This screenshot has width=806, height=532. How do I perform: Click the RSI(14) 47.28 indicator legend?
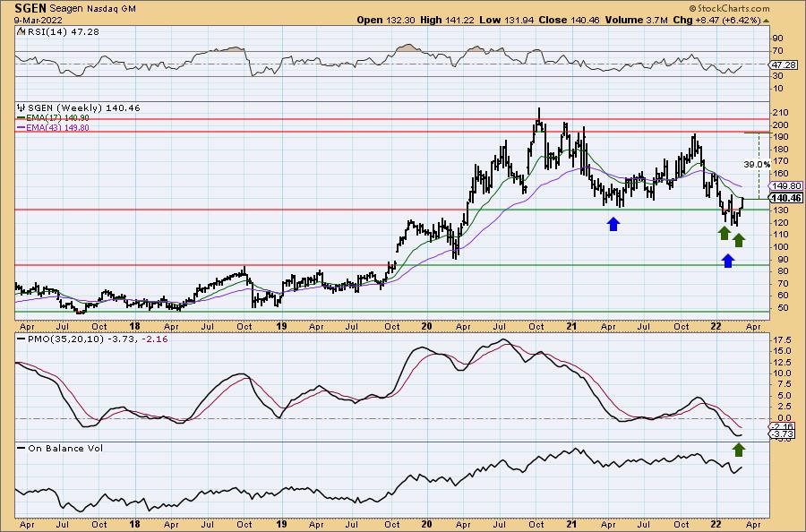pos(64,32)
